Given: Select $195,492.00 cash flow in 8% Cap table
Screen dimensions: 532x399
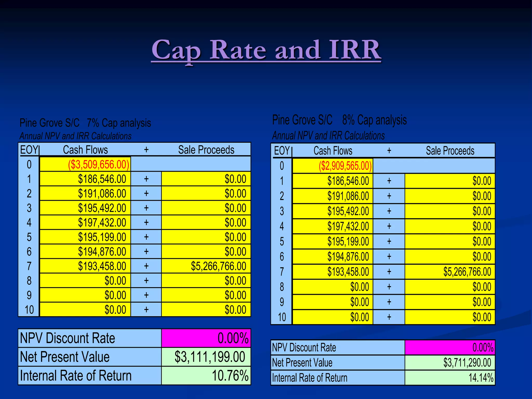Looking at the screenshot, I should pyautogui.click(x=333, y=211).
